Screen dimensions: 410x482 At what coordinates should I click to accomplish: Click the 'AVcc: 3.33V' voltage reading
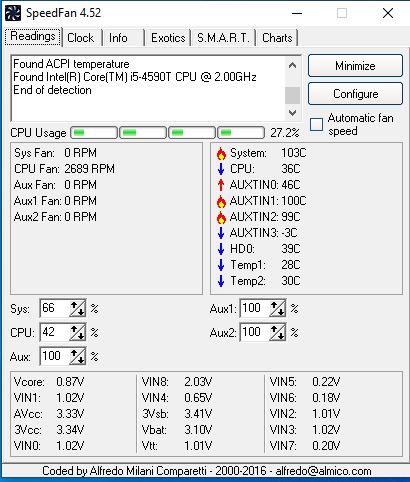(x=49, y=414)
